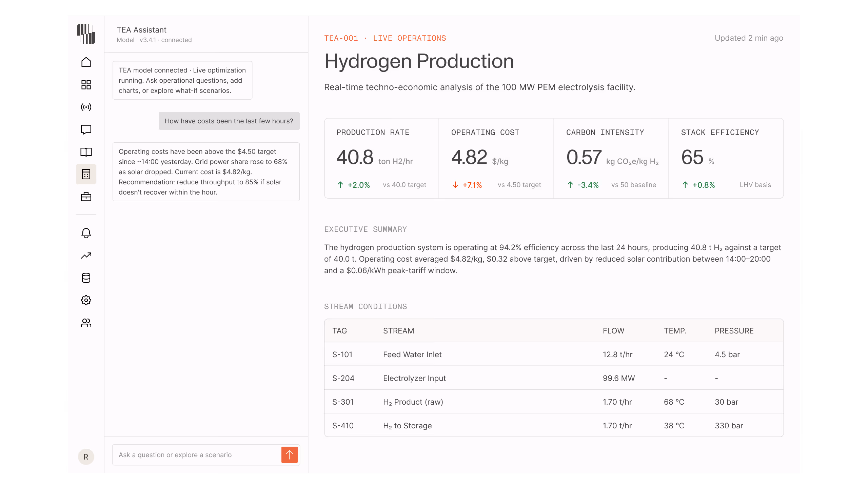Screen dimensions: 868x488
Task: Click the '30 bar' pressure value
Action: pos(726,402)
